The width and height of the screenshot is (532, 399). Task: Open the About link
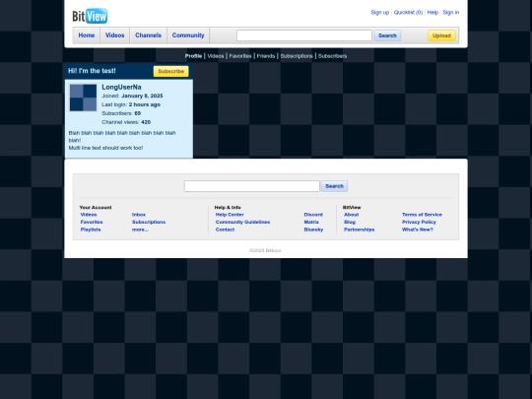click(x=351, y=215)
